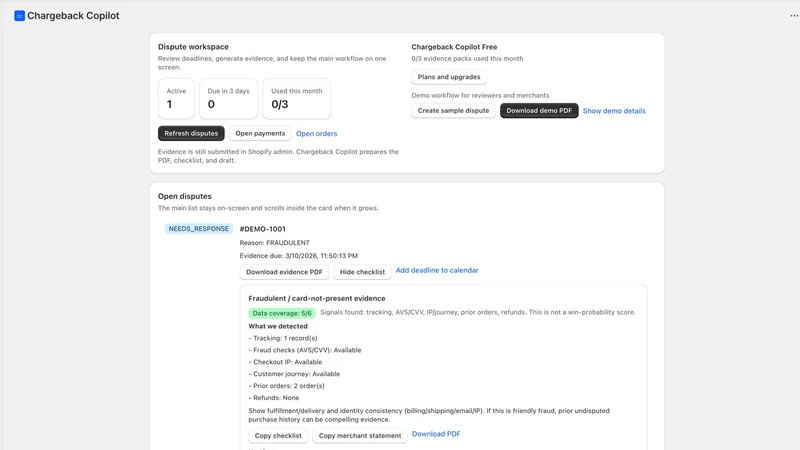Open Plans and upgrades
This screenshot has width=800, height=450.
point(449,77)
